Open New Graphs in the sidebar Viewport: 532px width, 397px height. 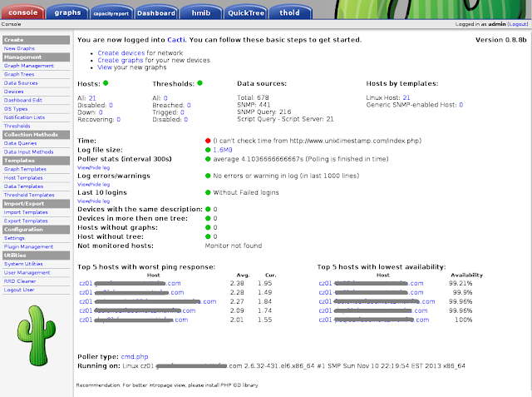(x=19, y=48)
